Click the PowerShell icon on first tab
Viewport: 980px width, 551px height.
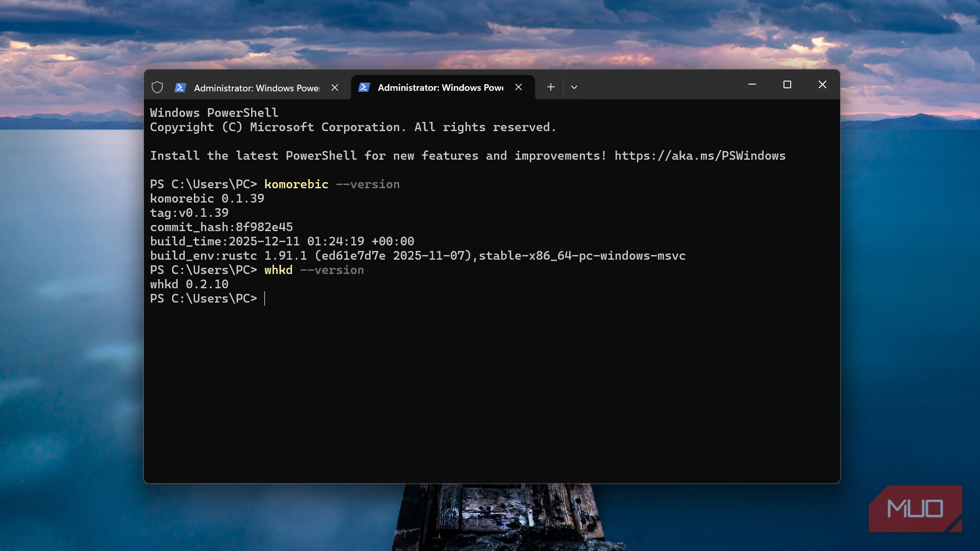click(180, 88)
